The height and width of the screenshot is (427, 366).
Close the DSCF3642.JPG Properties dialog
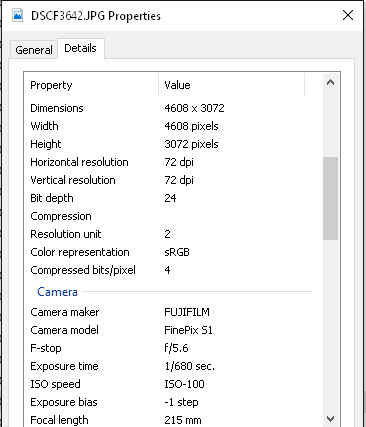pos(348,15)
